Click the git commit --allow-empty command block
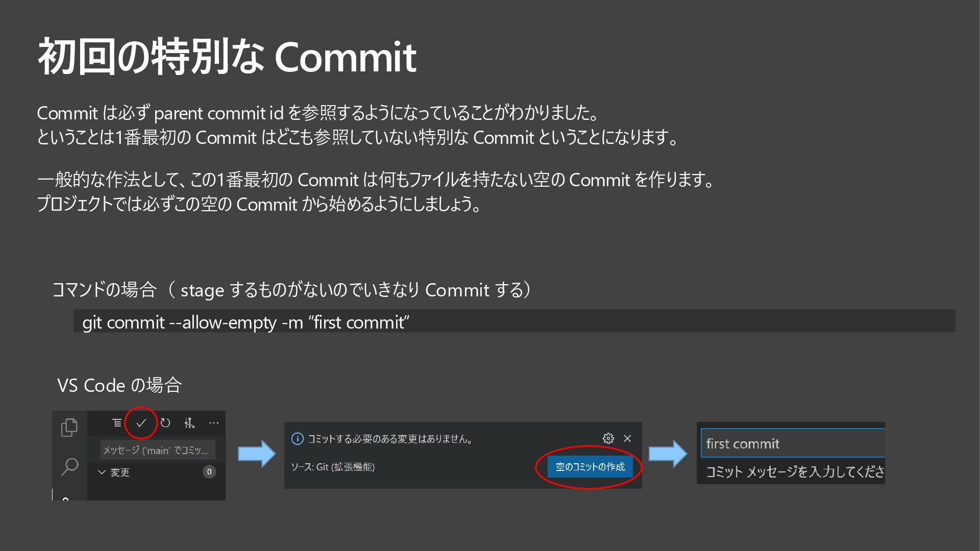 [x=513, y=322]
